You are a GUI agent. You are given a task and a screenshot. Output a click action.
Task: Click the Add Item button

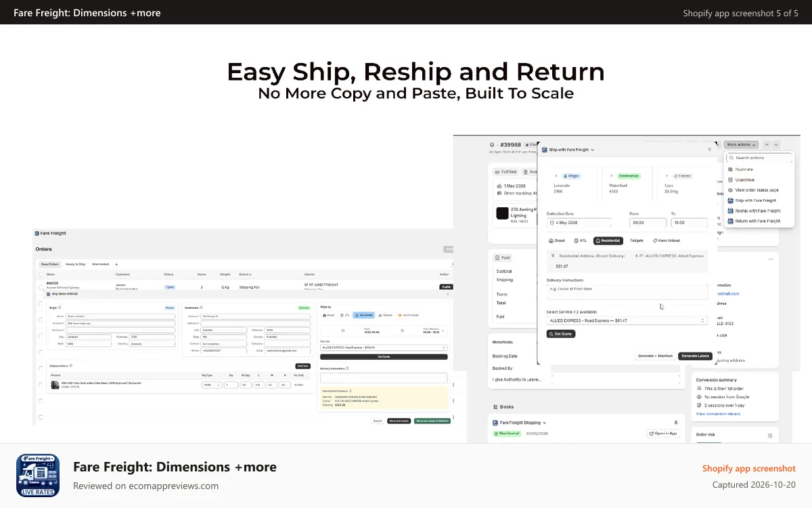click(302, 366)
